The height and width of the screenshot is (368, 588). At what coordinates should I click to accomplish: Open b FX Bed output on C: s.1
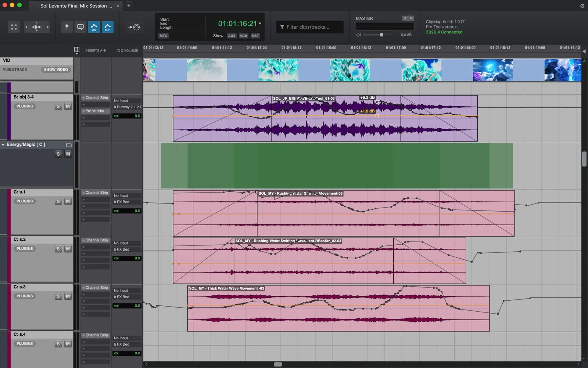tap(127, 202)
